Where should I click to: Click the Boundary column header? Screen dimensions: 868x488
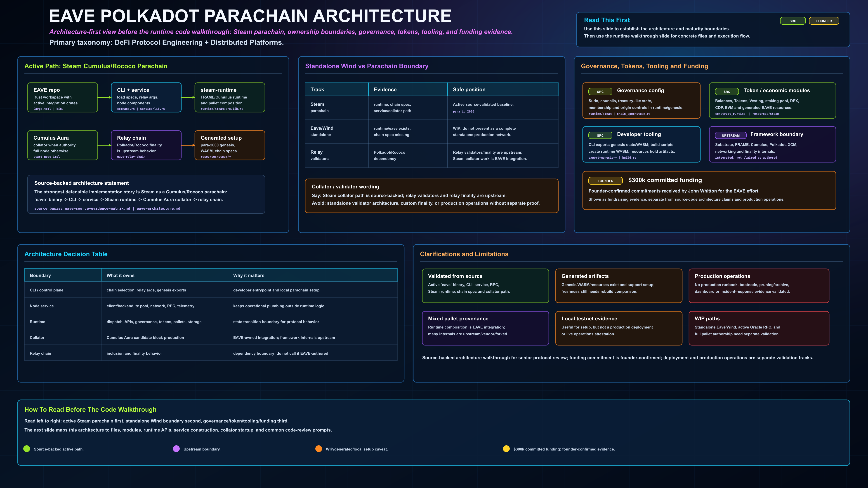63,275
